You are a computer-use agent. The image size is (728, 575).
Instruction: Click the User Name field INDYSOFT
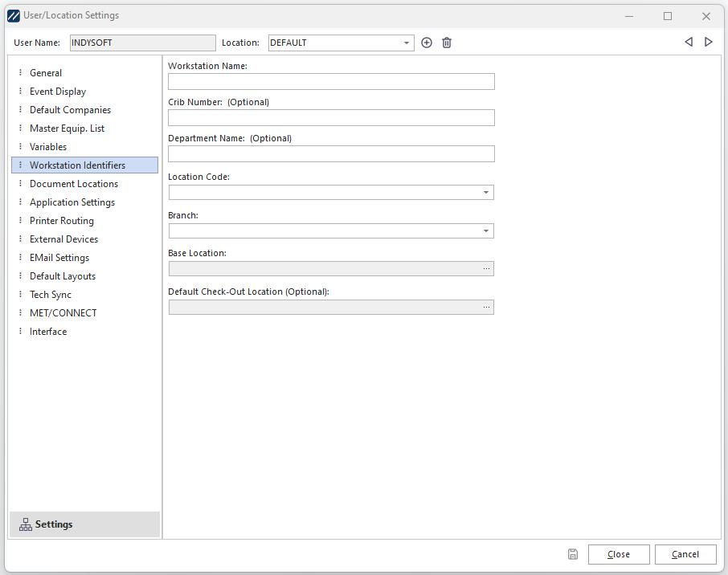point(142,43)
